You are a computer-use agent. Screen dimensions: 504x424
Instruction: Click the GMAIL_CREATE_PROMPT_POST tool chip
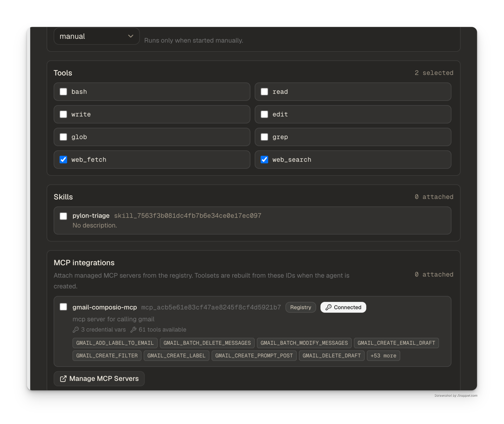tap(254, 356)
